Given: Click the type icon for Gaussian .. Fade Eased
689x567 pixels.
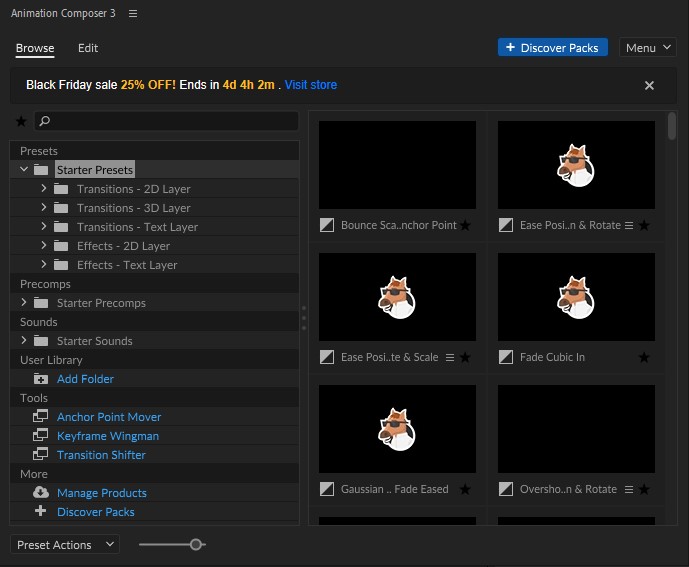Looking at the screenshot, I should [326, 489].
